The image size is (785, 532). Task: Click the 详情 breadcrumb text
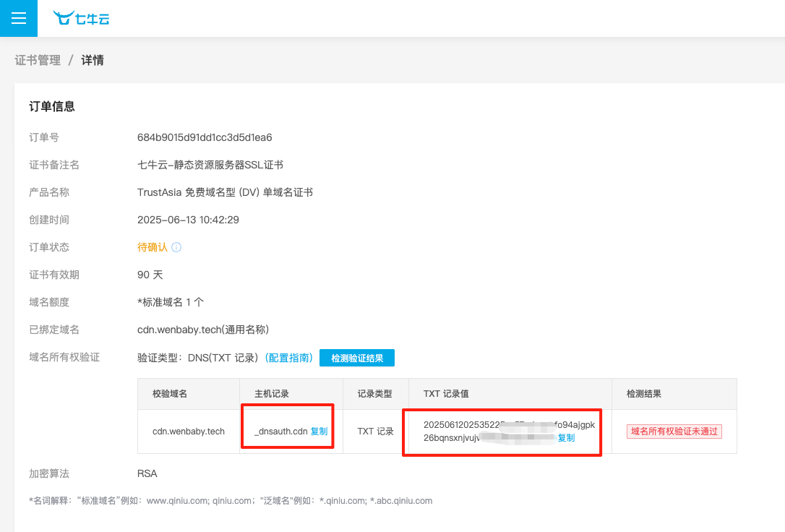click(x=93, y=61)
